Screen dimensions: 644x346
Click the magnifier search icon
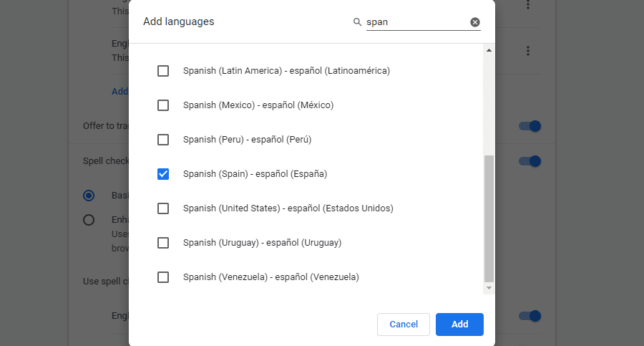[x=358, y=22]
